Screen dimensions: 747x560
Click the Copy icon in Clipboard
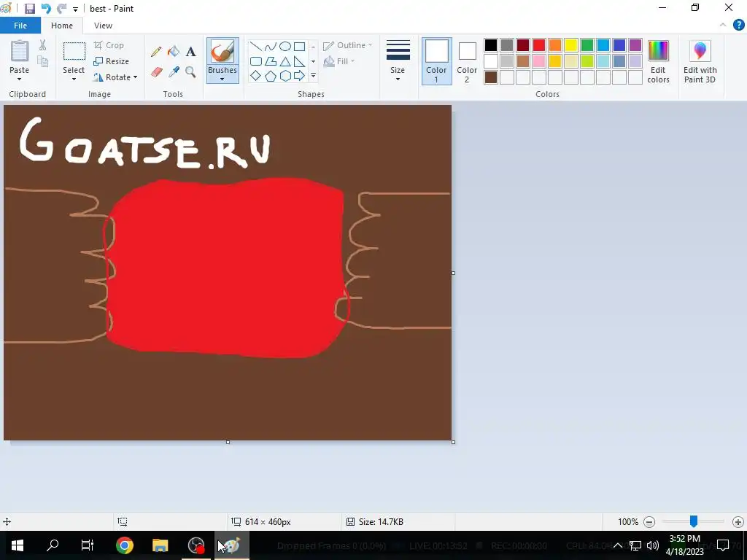(43, 61)
